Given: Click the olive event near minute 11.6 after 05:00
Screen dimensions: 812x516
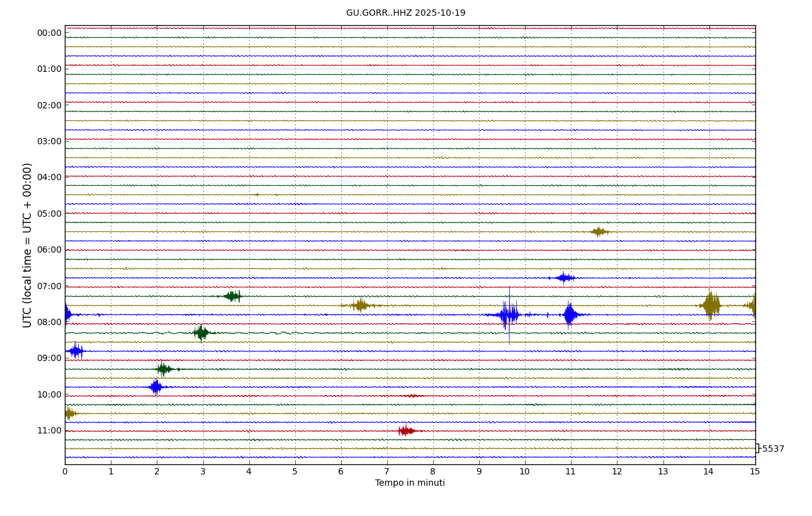Looking at the screenshot, I should point(599,232).
